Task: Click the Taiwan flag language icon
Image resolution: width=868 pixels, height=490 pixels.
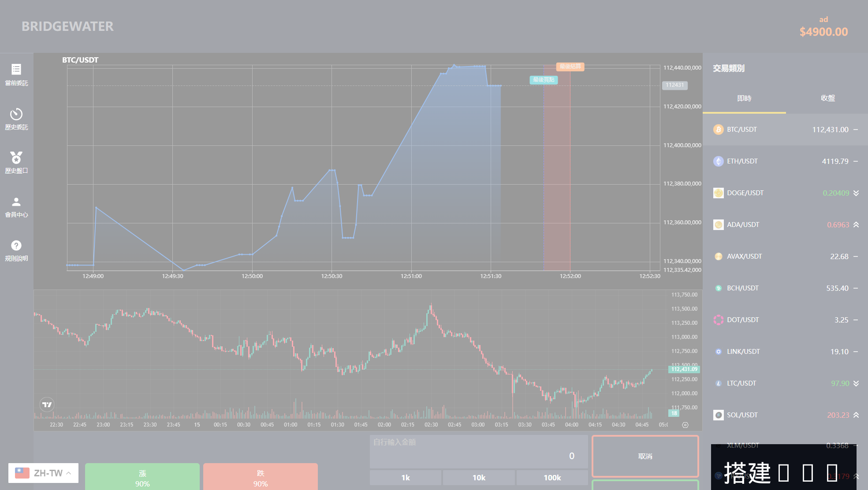Action: pos(22,473)
